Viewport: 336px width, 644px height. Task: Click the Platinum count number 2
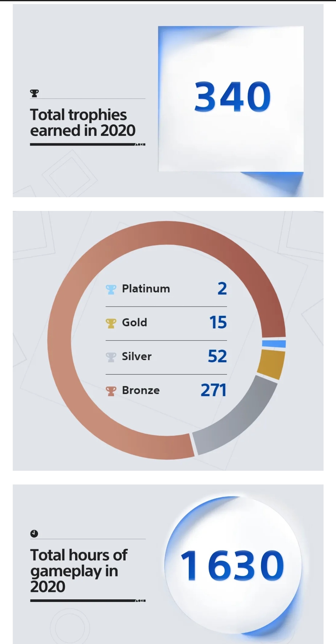(222, 289)
